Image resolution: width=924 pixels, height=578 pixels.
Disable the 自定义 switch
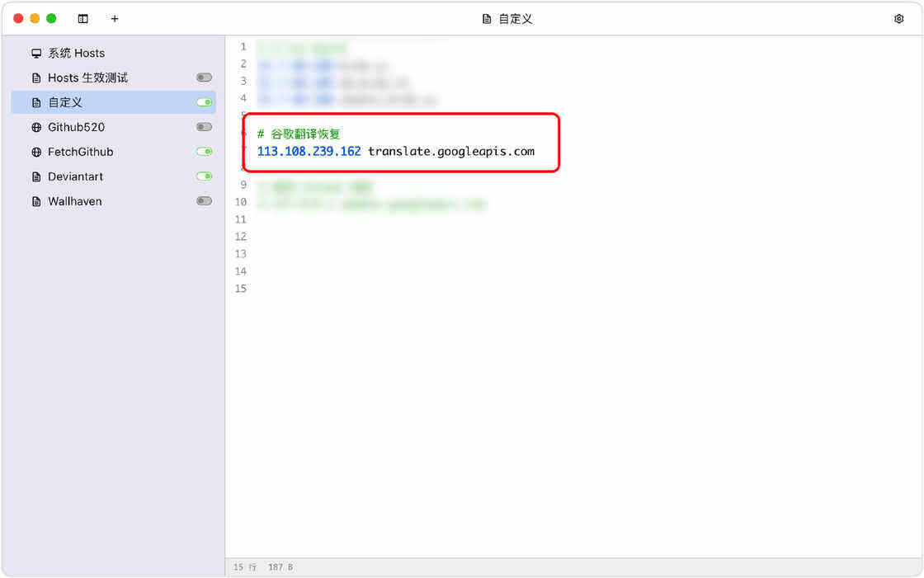204,102
